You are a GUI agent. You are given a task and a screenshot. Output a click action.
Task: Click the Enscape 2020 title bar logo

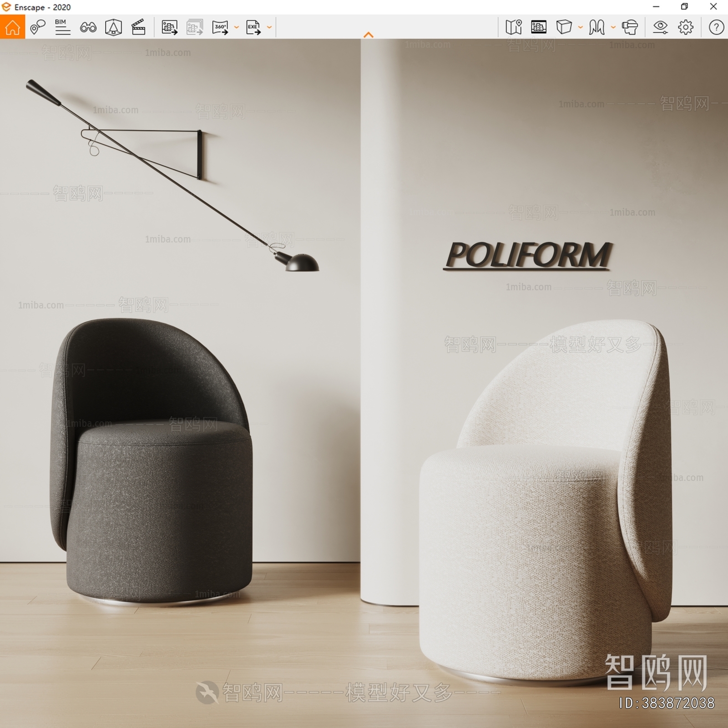pos(6,7)
